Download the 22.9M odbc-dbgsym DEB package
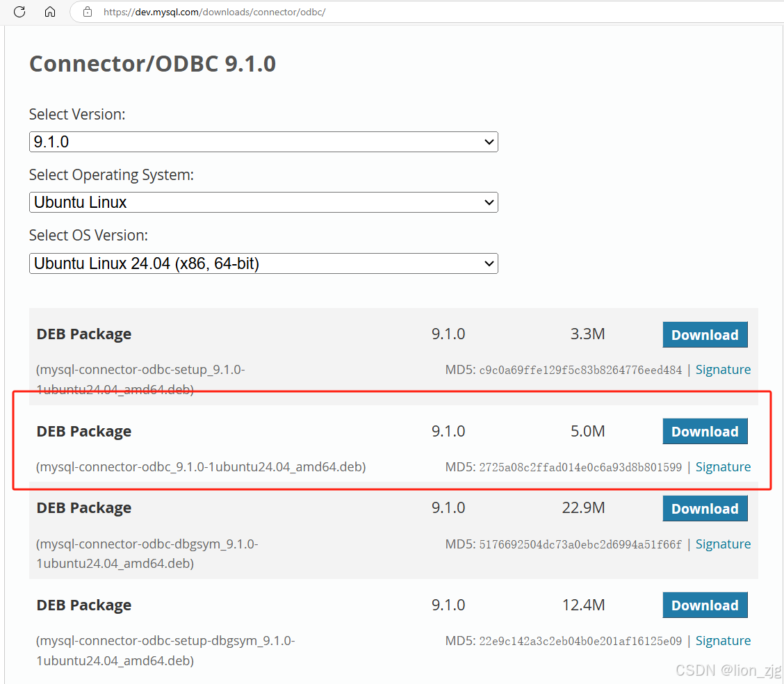The height and width of the screenshot is (684, 784). [705, 508]
